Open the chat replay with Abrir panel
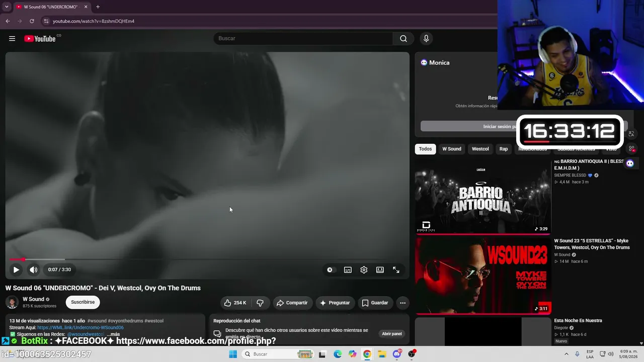This screenshot has height=362, width=644. point(392,334)
